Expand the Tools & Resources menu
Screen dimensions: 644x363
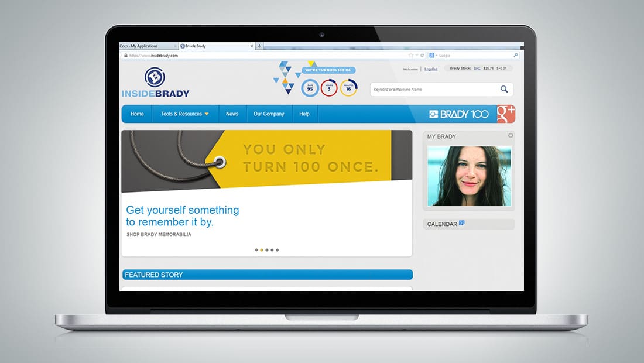click(x=185, y=114)
